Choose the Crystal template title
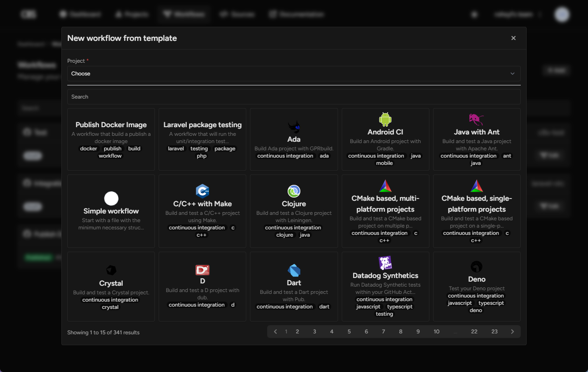 point(111,283)
